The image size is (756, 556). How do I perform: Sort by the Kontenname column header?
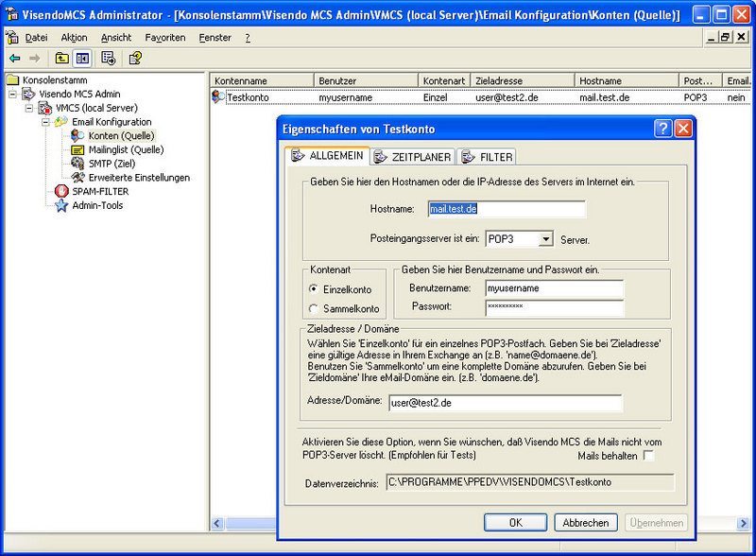[262, 80]
